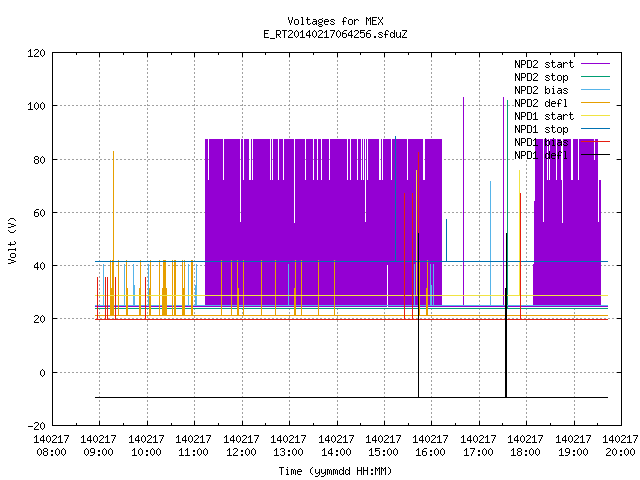Viewport: 640px width, 480px height.
Task: Click the y-axis tick value 60
Action: (40, 213)
